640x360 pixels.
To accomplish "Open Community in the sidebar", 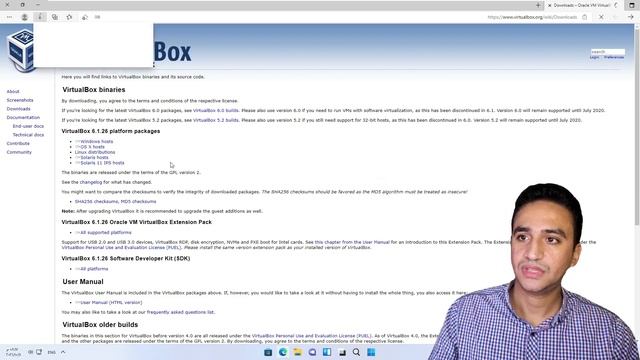I will (x=19, y=152).
